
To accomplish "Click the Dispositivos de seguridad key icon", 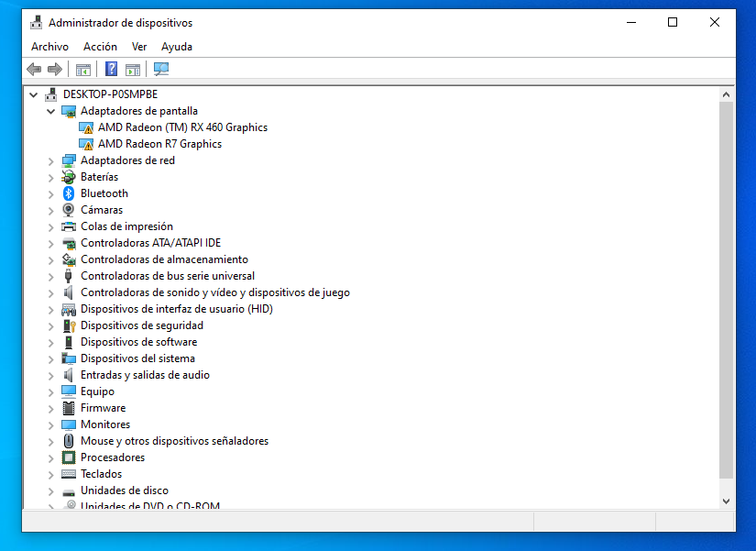I will pyautogui.click(x=69, y=325).
